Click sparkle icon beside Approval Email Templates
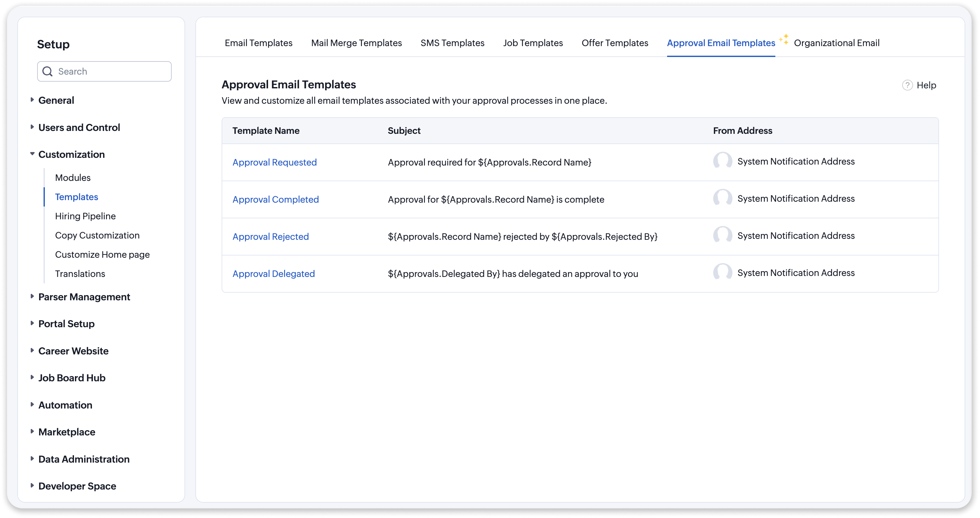The image size is (980, 518). pyautogui.click(x=784, y=39)
